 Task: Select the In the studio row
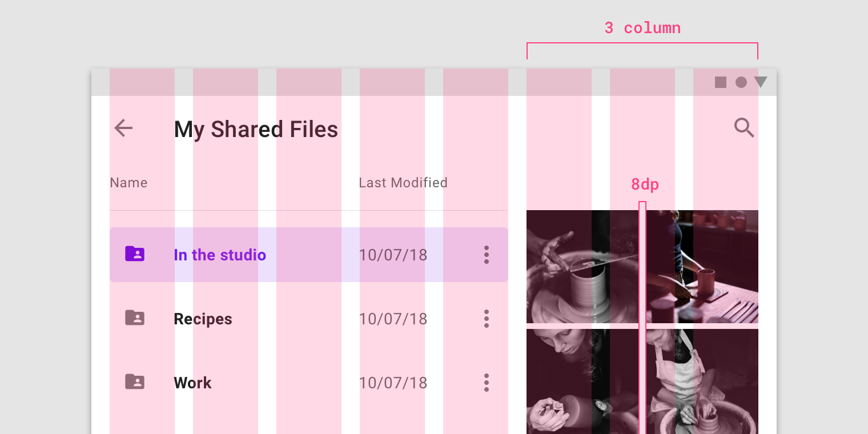click(308, 255)
